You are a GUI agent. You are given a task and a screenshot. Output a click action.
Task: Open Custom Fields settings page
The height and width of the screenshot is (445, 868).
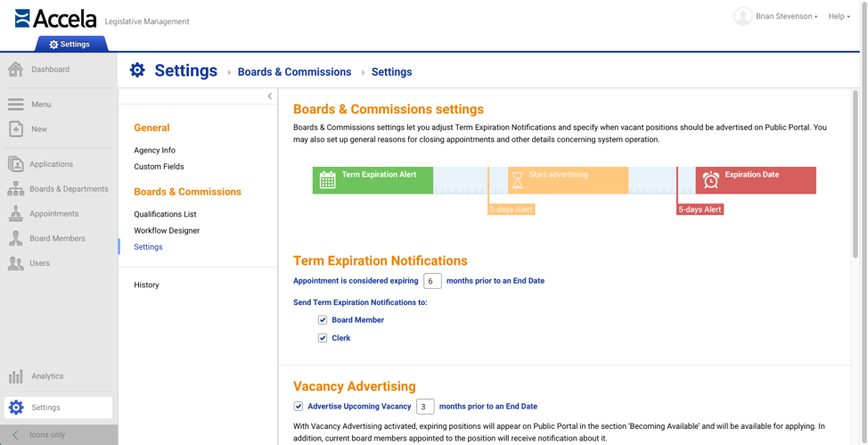(x=159, y=166)
